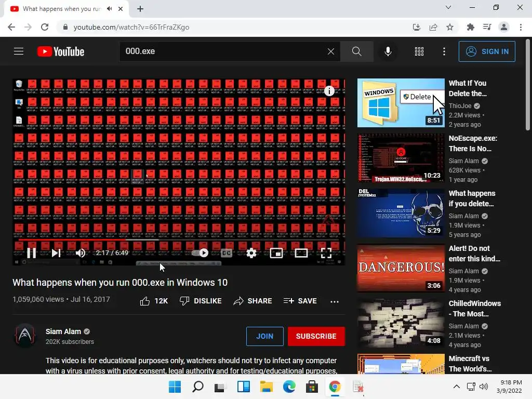The image size is (532, 399).
Task: Open the Windows Start menu
Action: 175,387
